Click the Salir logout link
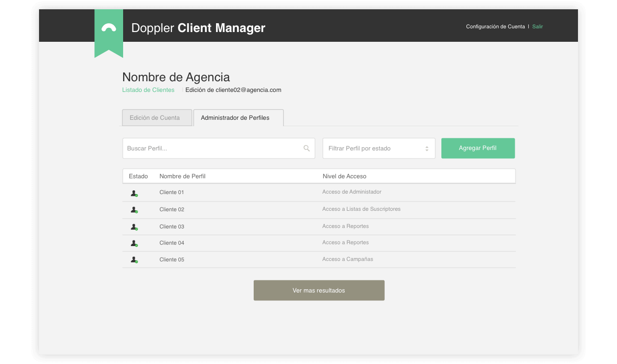The height and width of the screenshot is (364, 617). 538,27
